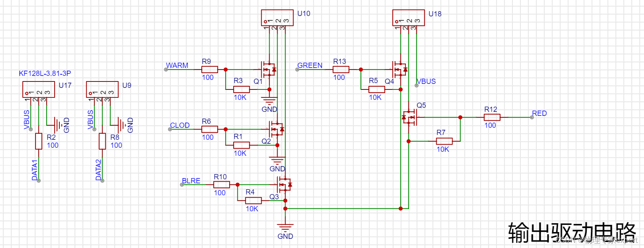Click the 100 value under R13
The height and width of the screenshot is (248, 644).
(x=339, y=77)
